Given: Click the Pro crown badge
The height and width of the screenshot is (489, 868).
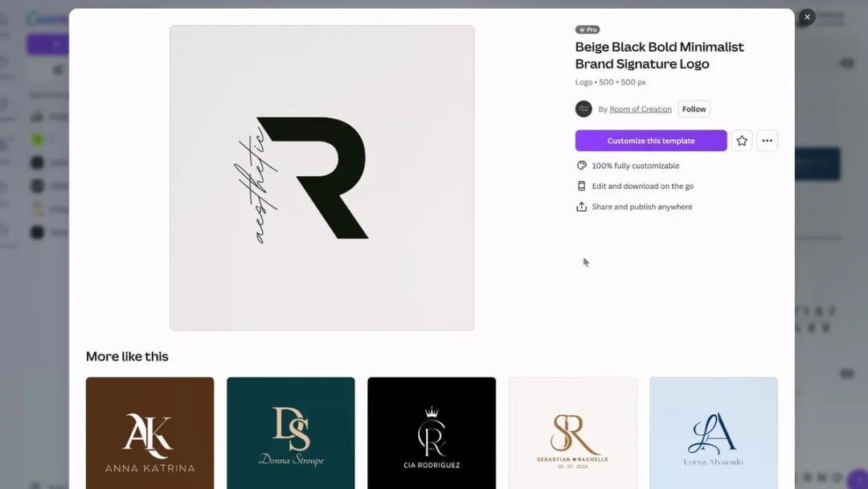Looking at the screenshot, I should 588,30.
